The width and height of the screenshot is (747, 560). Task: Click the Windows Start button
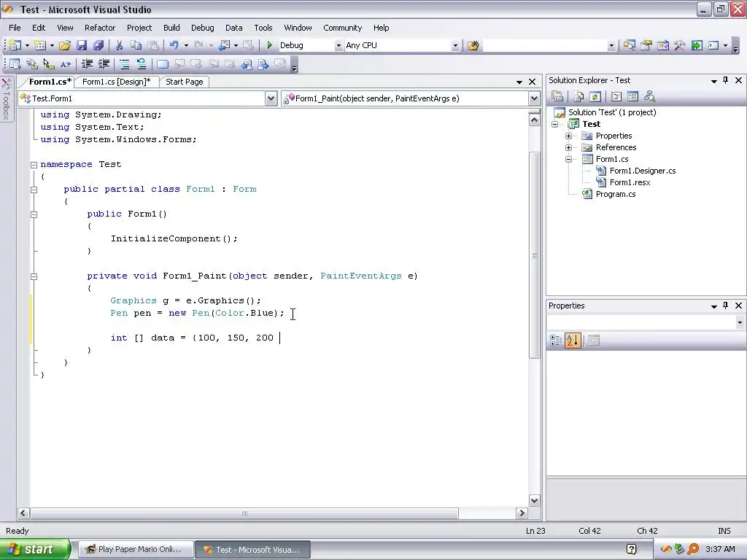[35, 549]
